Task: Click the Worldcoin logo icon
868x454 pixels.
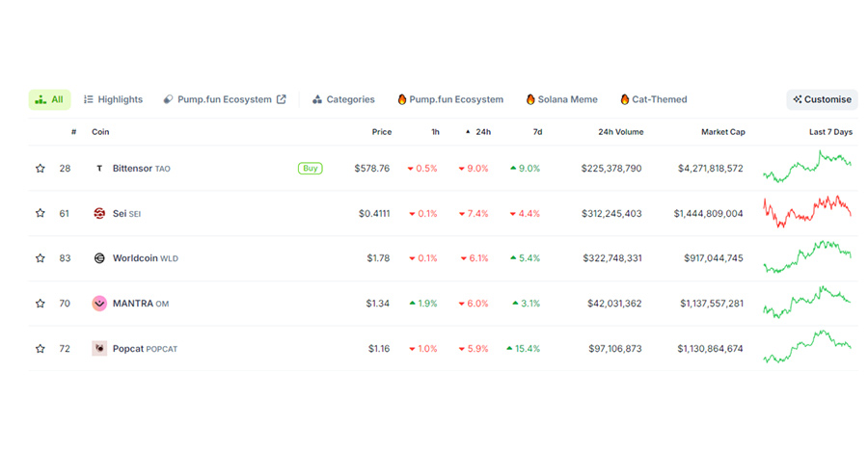Action: click(99, 258)
